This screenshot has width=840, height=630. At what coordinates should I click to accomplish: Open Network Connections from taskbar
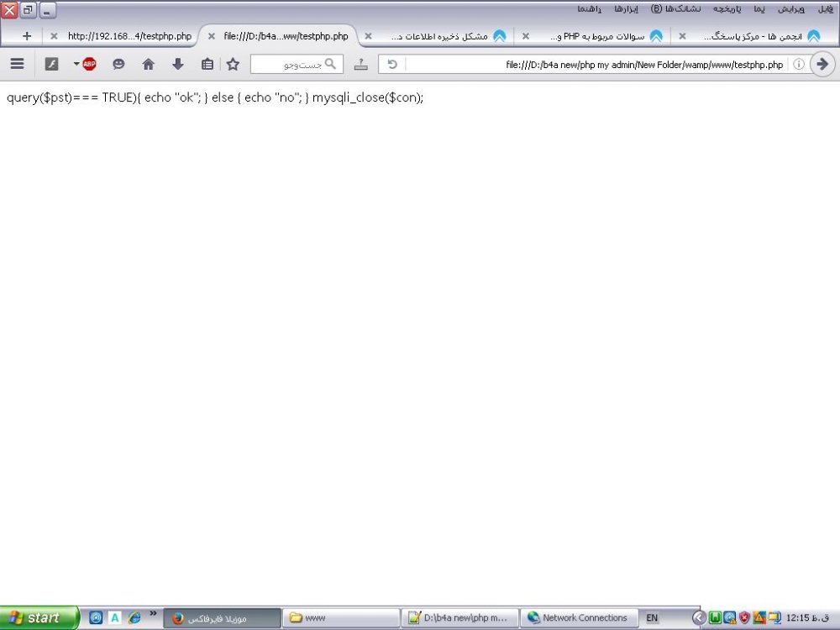point(578,618)
